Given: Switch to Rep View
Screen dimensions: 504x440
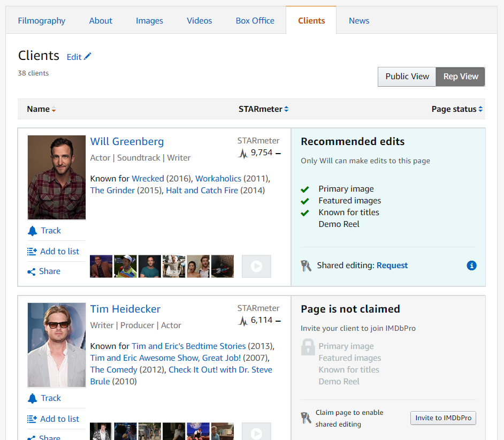Looking at the screenshot, I should [x=461, y=77].
